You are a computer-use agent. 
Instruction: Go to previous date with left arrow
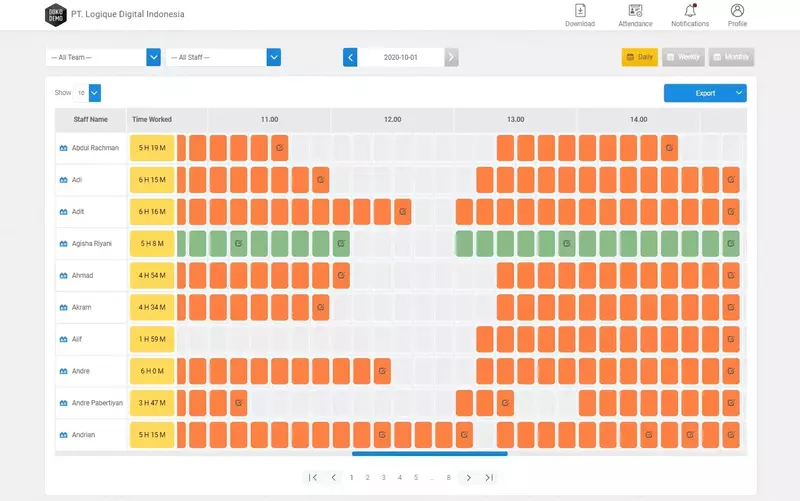(350, 57)
